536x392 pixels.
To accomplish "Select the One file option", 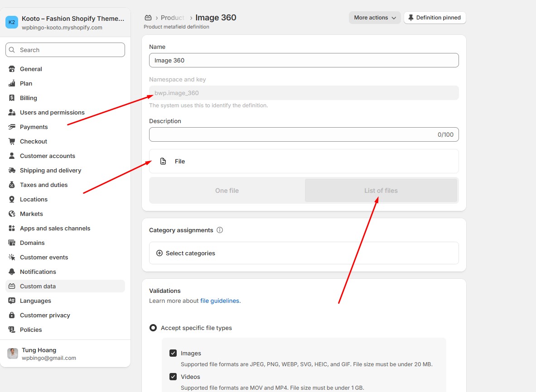I will (x=227, y=191).
